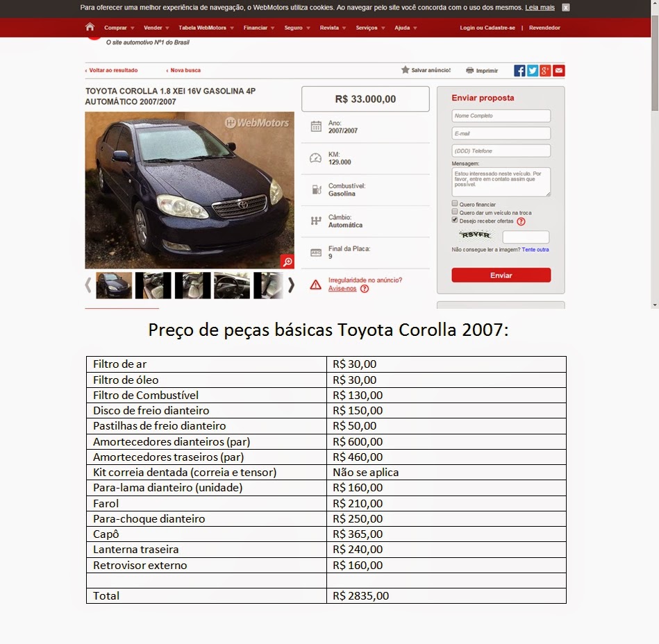Click the calendar icon beside Ano
Viewport: 659px width, 644px height.
[x=316, y=126]
